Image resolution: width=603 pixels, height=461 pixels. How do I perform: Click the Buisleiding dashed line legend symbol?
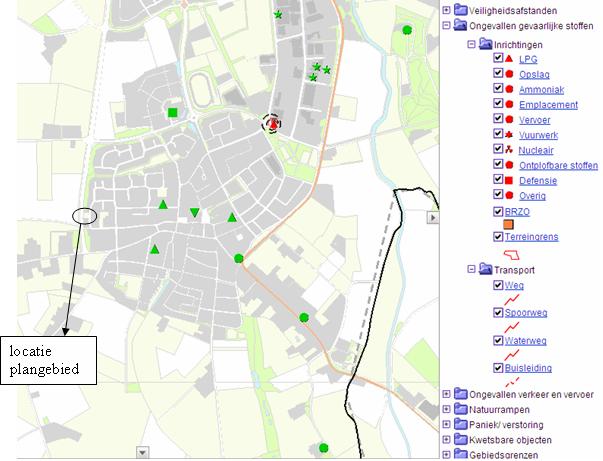click(511, 382)
